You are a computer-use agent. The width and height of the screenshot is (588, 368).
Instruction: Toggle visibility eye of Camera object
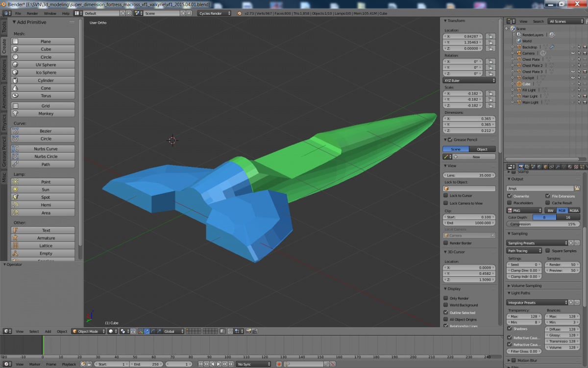pos(573,53)
